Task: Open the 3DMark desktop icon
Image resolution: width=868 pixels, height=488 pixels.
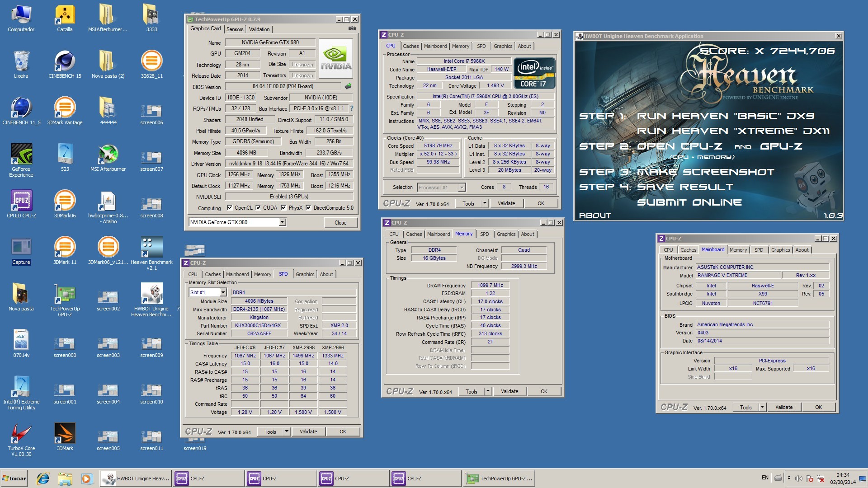Action: 65,437
